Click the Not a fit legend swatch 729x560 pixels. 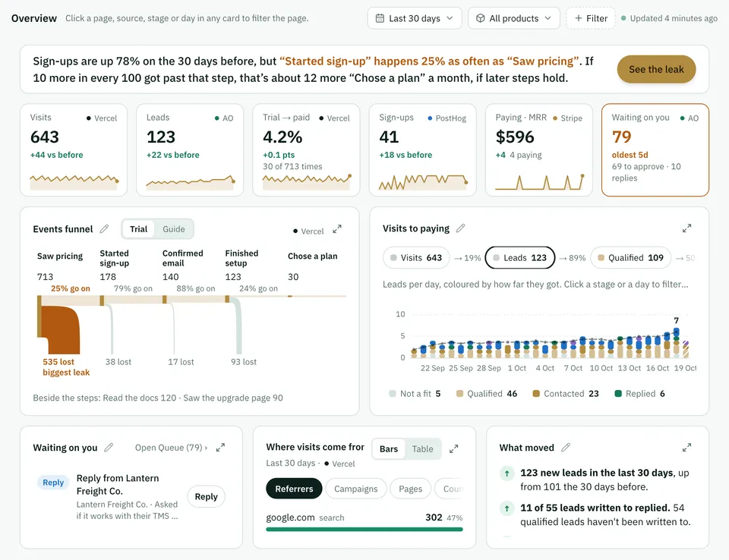[x=393, y=394]
